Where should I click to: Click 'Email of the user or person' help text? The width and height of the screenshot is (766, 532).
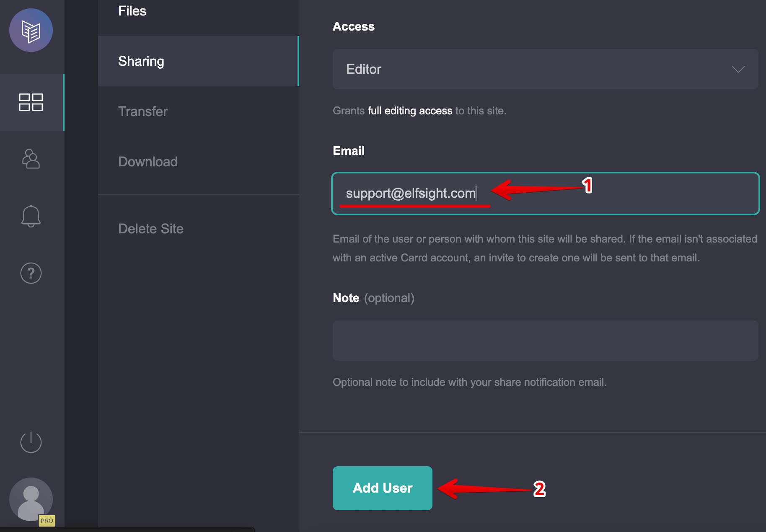click(545, 248)
